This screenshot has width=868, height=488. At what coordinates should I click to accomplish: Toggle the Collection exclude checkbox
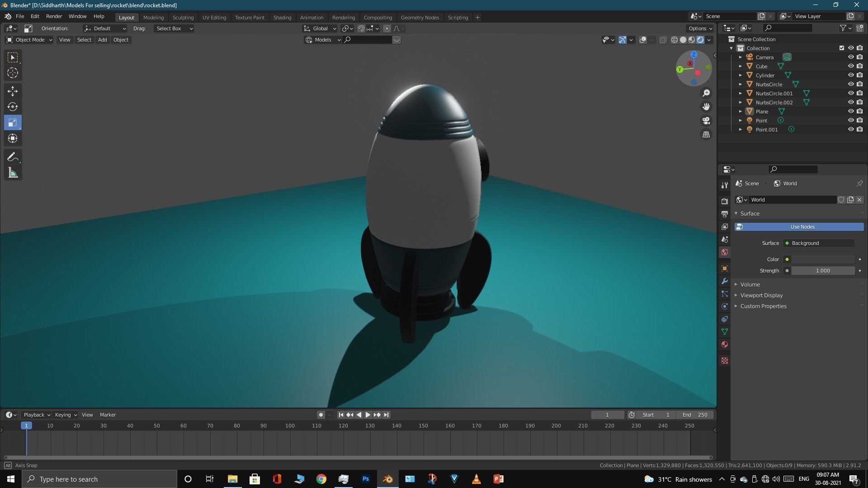841,48
